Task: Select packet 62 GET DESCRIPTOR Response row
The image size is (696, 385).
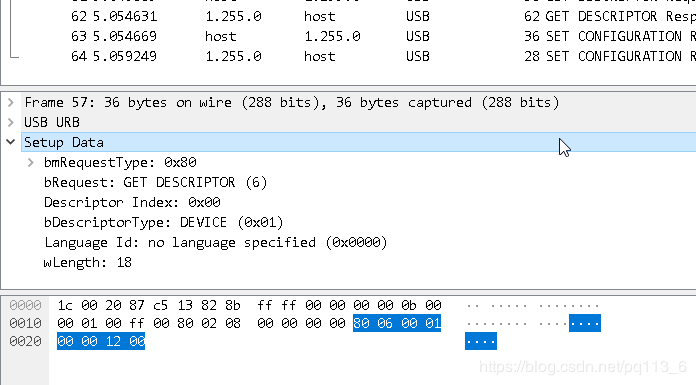Action: (348, 16)
